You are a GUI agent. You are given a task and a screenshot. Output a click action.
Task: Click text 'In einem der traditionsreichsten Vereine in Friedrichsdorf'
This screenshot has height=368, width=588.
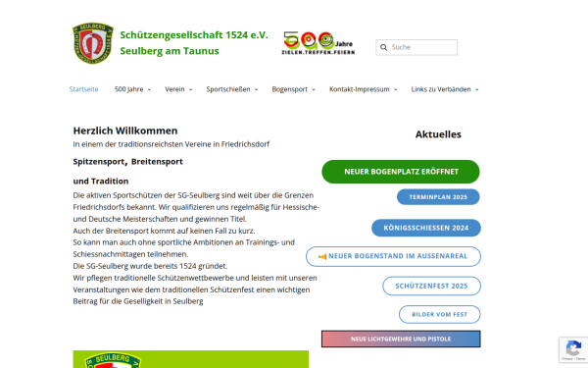[171, 144]
